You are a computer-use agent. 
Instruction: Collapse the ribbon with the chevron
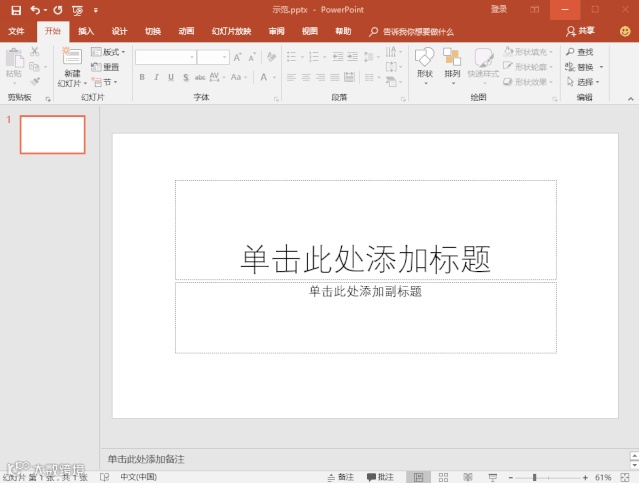[630, 99]
